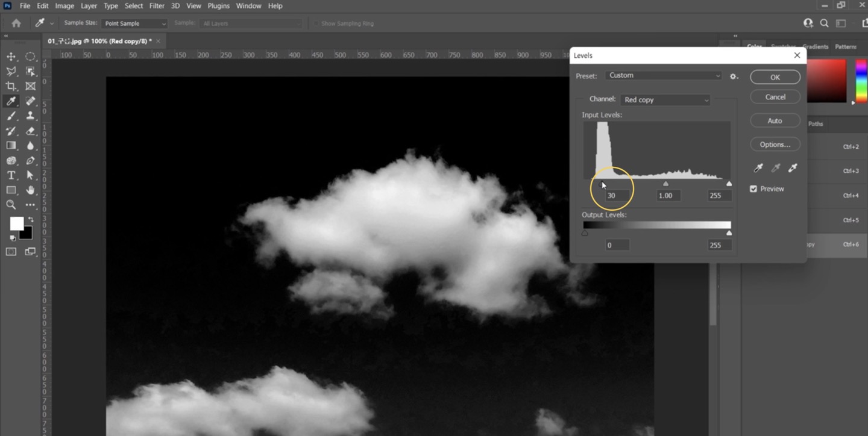Select the Pen tool

(x=30, y=161)
